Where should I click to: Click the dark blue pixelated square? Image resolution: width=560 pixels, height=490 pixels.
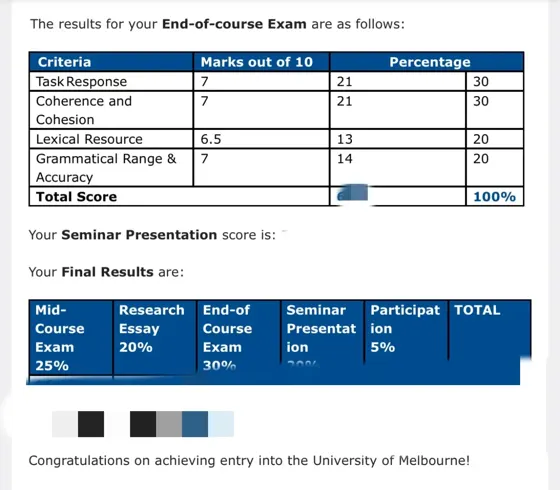(x=195, y=424)
